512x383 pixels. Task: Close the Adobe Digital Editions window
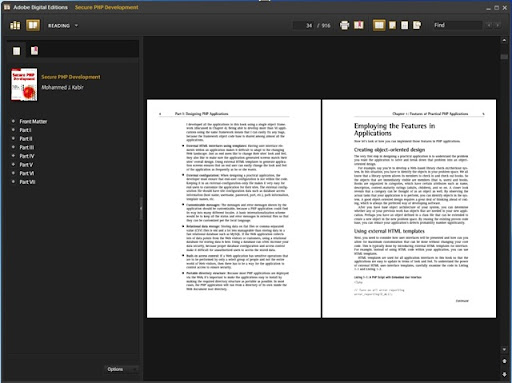(505, 8)
